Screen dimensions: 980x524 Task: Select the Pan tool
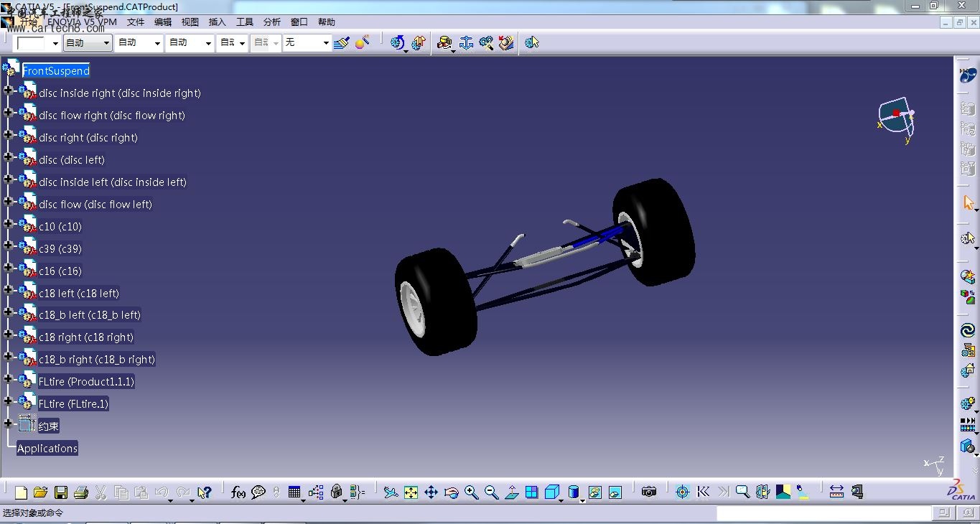point(431,492)
